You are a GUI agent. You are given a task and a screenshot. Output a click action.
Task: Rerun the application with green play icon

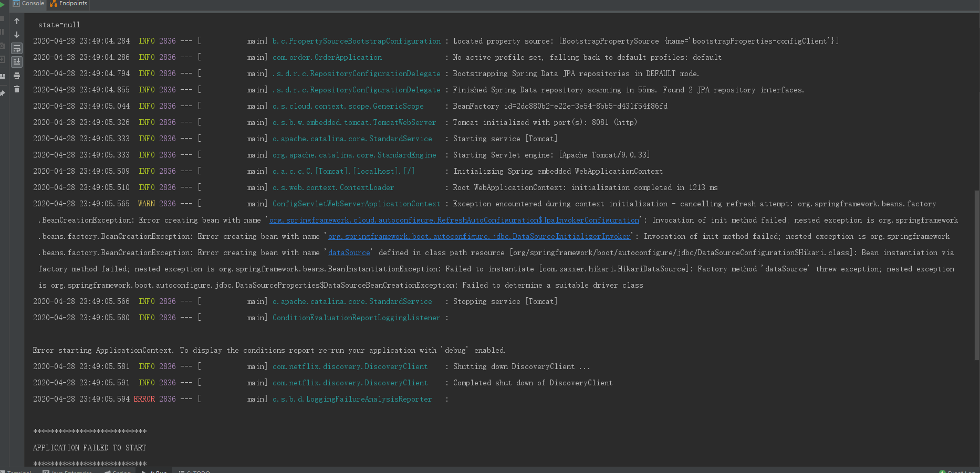tap(2, 5)
